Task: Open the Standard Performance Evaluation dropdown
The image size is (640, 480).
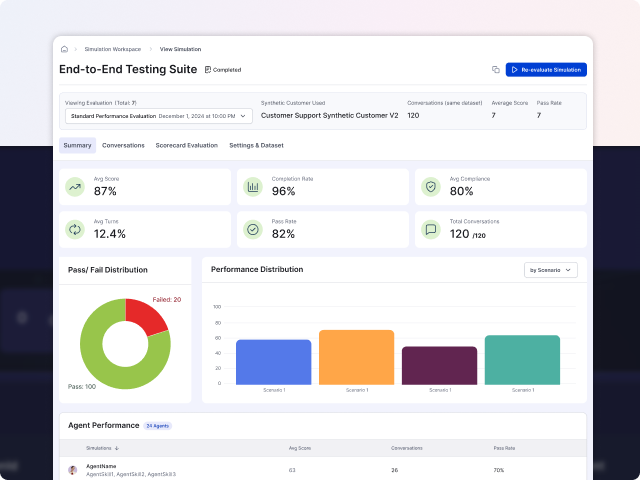Action: click(158, 116)
